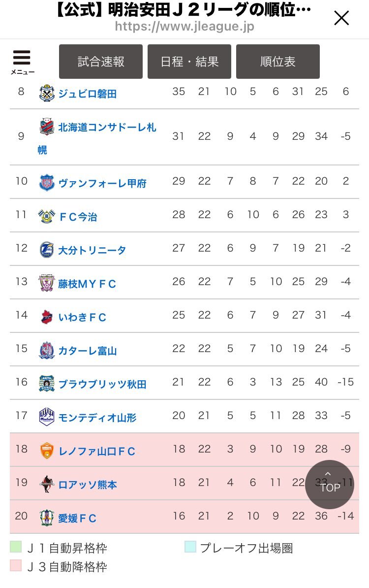Open the 試合速報 tab

pos(101,62)
